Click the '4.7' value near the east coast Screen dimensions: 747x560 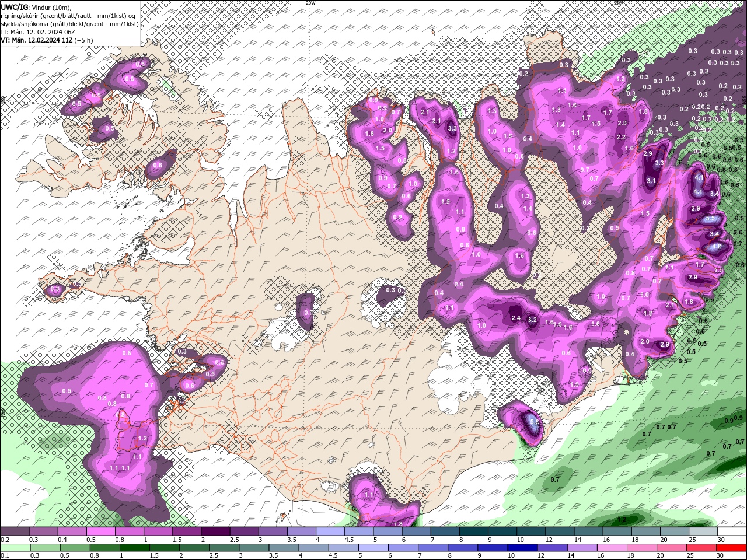717,247
